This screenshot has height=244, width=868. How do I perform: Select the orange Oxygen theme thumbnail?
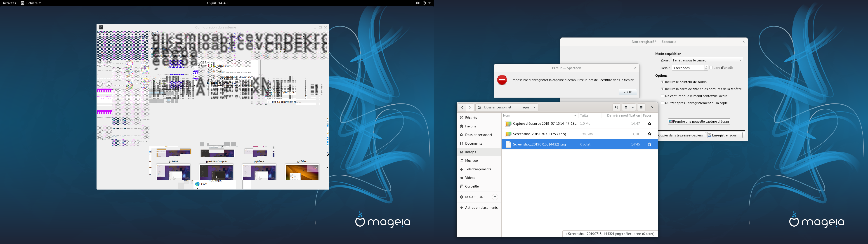[x=302, y=172]
